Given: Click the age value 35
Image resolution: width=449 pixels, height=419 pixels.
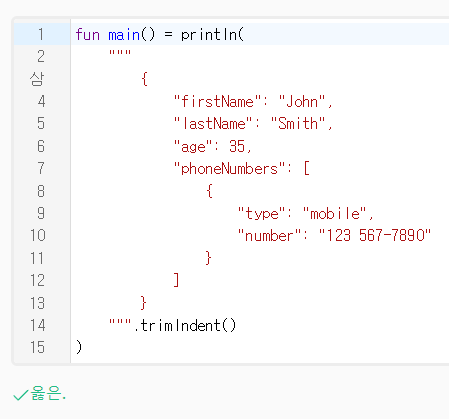Looking at the screenshot, I should pos(237,146).
